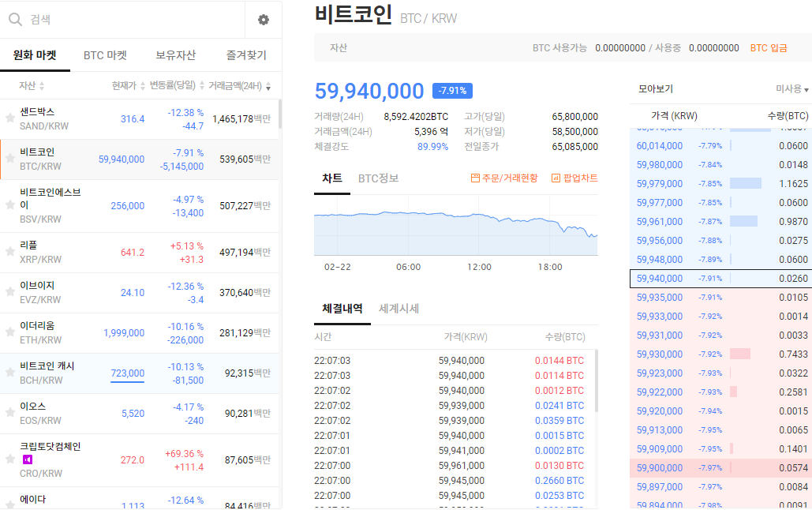Sort market list by 현재가 column
Screen dimensions: 812x510
tap(129, 85)
